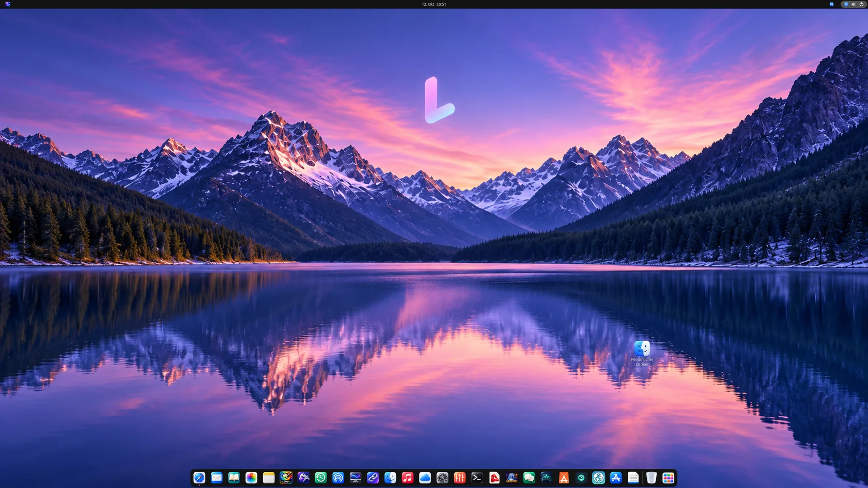Open the text document editor in dock

point(633,478)
